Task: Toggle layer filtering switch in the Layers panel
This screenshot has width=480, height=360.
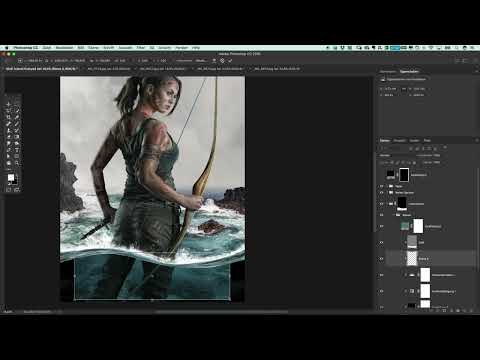Action: click(445, 147)
